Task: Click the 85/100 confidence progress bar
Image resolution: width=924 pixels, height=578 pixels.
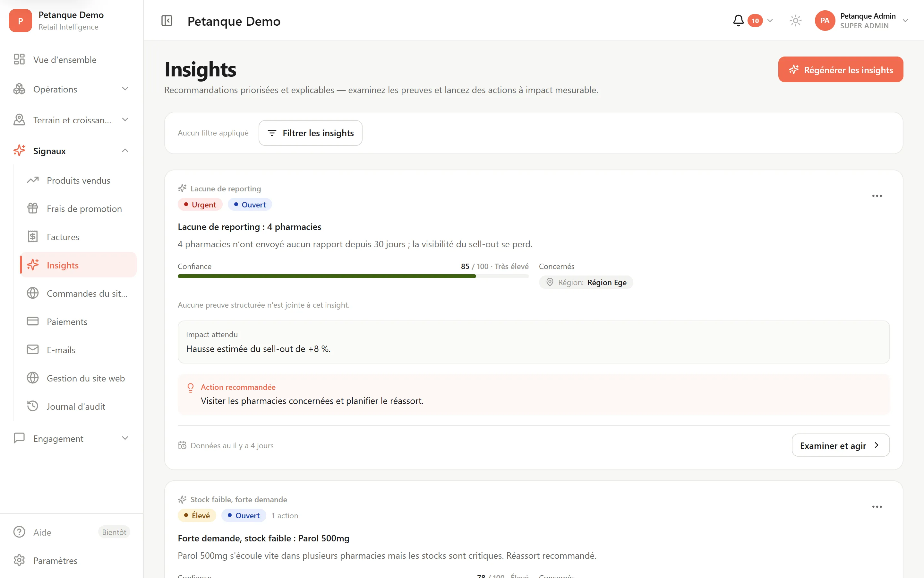Action: pyautogui.click(x=353, y=276)
